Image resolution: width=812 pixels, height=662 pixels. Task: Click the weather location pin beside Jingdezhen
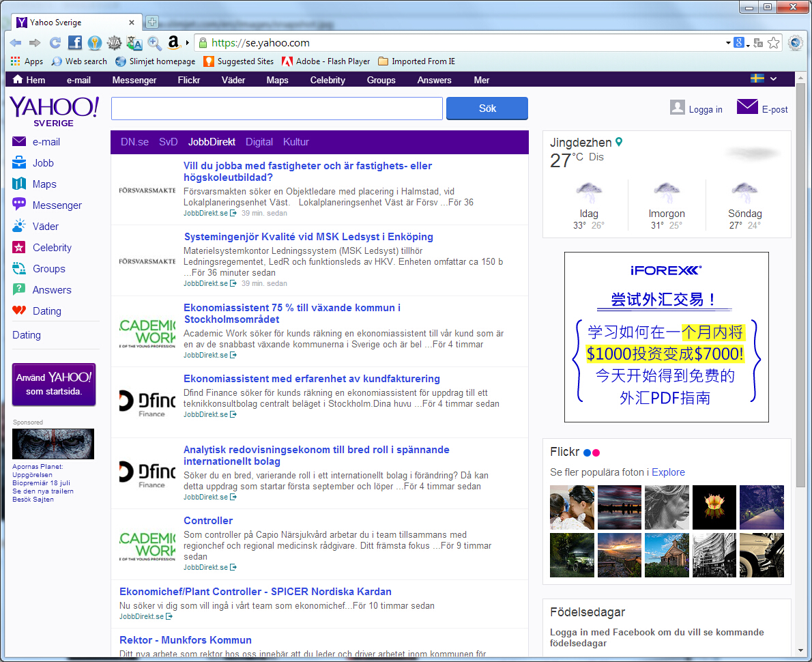point(619,142)
